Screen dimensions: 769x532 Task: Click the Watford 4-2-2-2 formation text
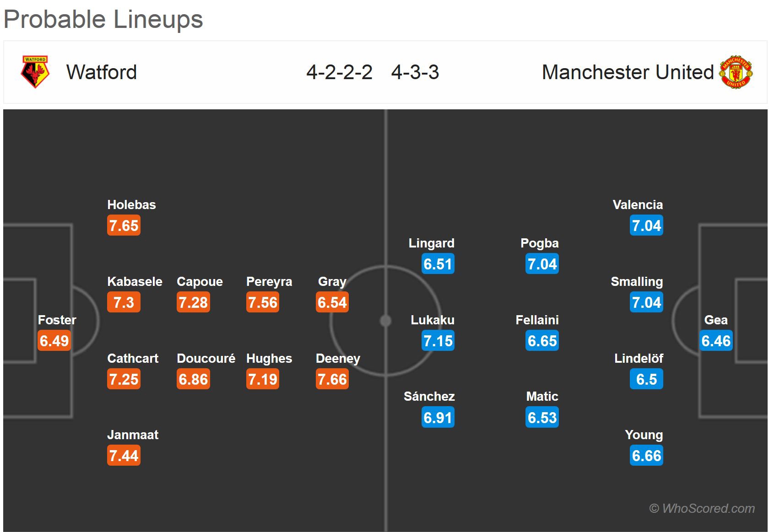[x=339, y=72]
